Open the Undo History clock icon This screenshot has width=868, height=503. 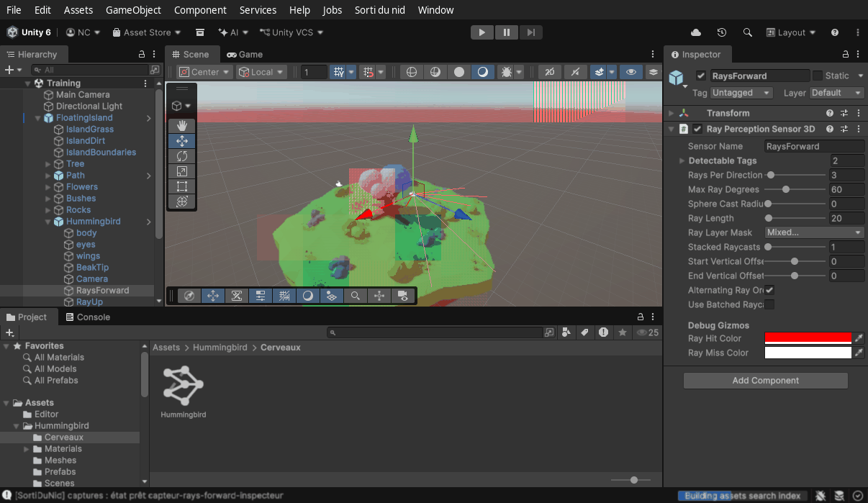[x=722, y=32]
